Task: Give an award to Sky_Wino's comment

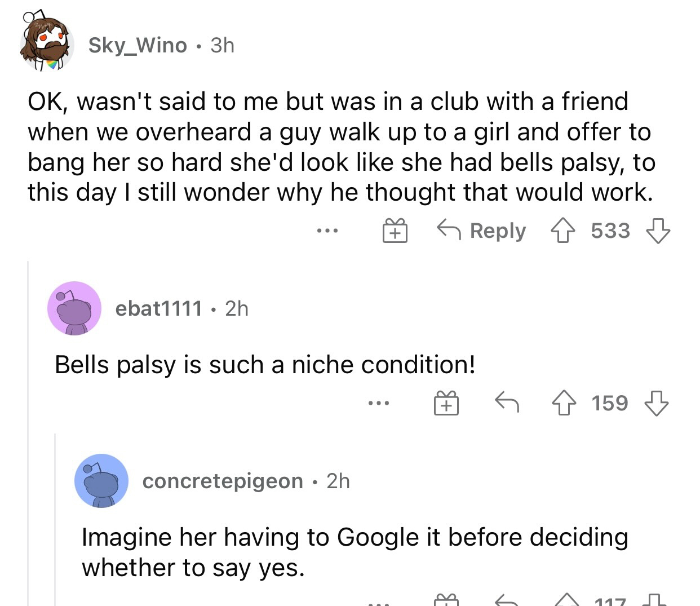Action: pyautogui.click(x=395, y=232)
